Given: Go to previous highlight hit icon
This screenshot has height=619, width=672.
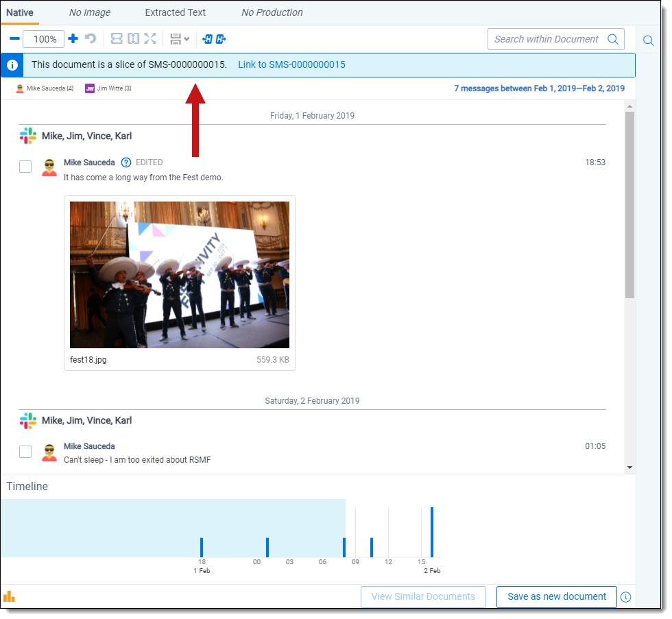Looking at the screenshot, I should [x=208, y=39].
